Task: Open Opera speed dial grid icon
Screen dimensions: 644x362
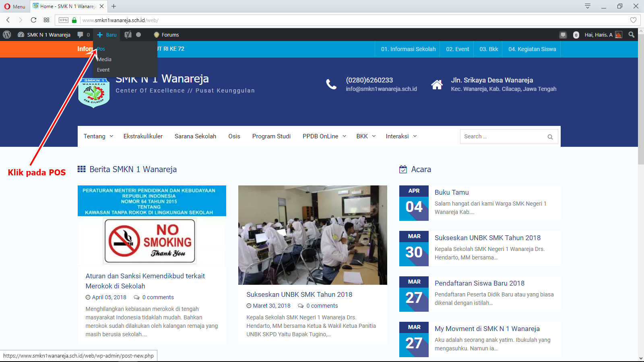Action: (x=46, y=20)
